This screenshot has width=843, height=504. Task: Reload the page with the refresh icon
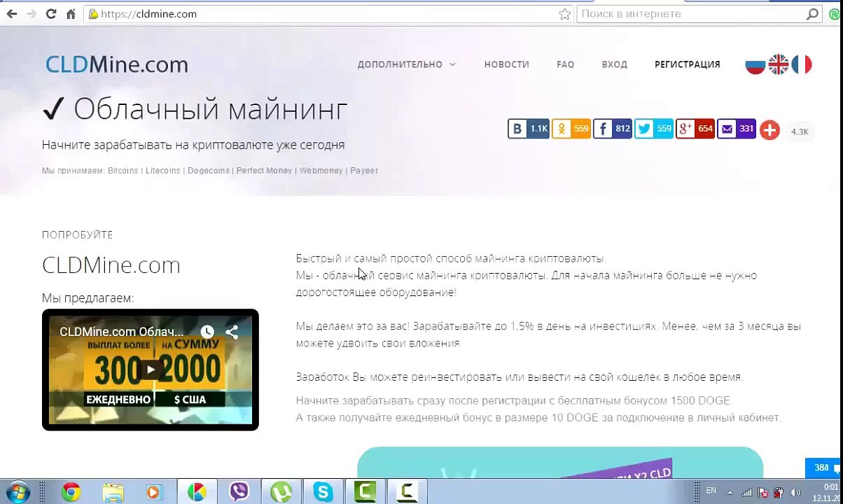50,14
